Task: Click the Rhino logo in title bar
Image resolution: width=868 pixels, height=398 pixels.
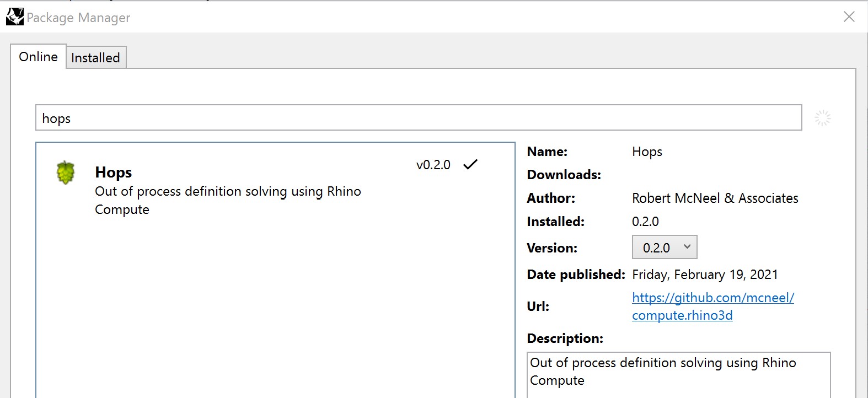Action: click(x=15, y=17)
